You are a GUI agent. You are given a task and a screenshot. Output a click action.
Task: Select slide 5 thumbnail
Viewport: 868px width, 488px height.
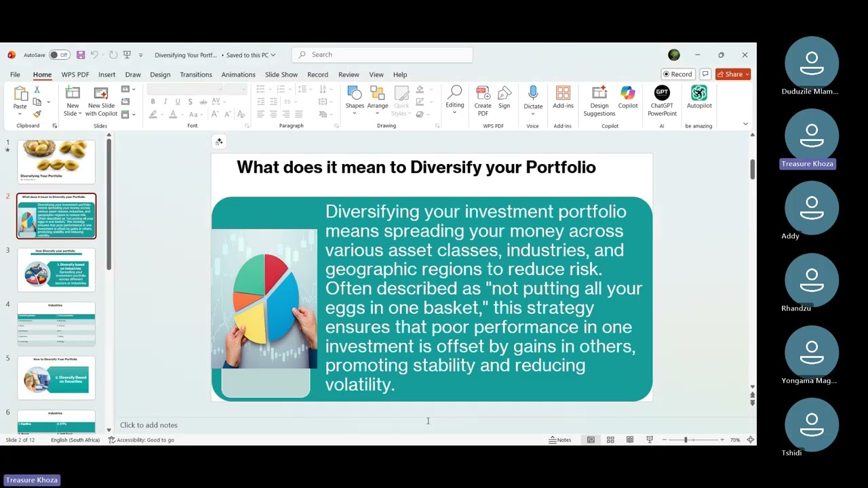click(x=56, y=378)
